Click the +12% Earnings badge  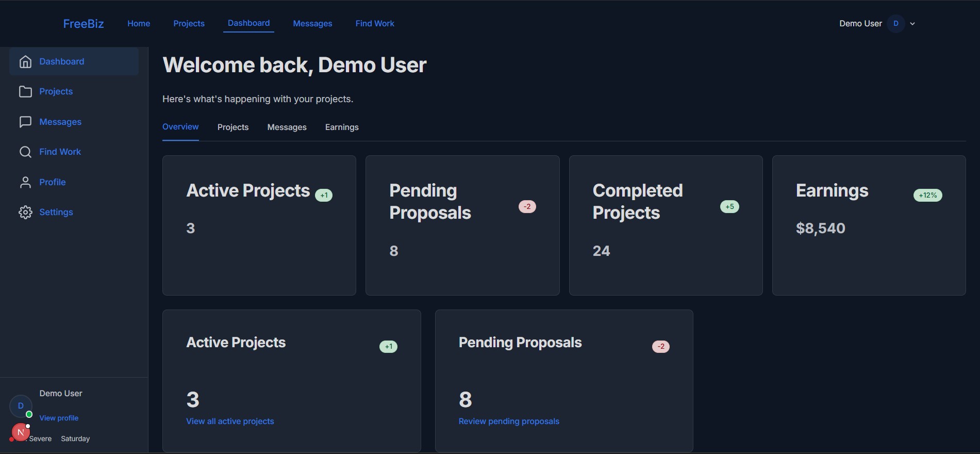(x=927, y=196)
